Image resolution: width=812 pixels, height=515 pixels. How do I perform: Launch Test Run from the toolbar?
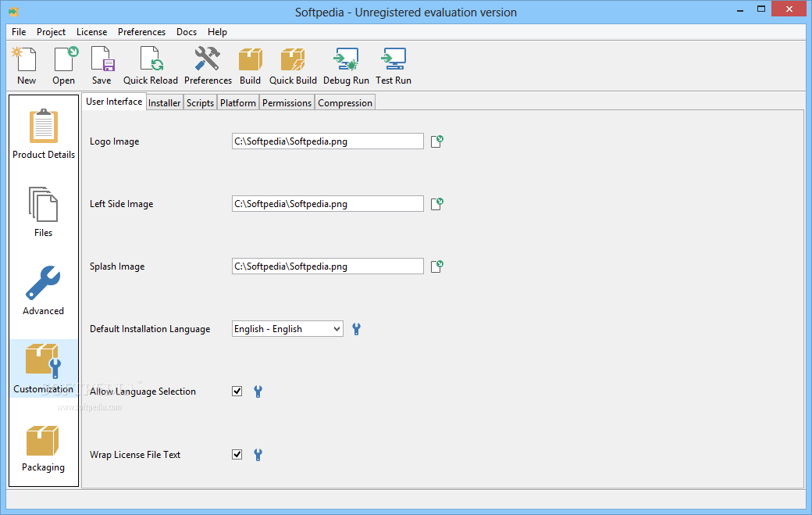pos(394,66)
